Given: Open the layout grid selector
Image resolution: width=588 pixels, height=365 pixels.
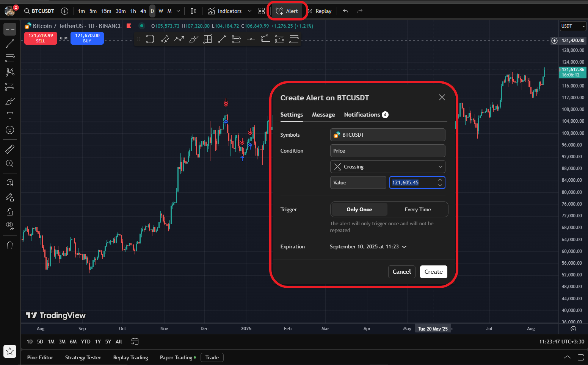Looking at the screenshot, I should tap(262, 11).
